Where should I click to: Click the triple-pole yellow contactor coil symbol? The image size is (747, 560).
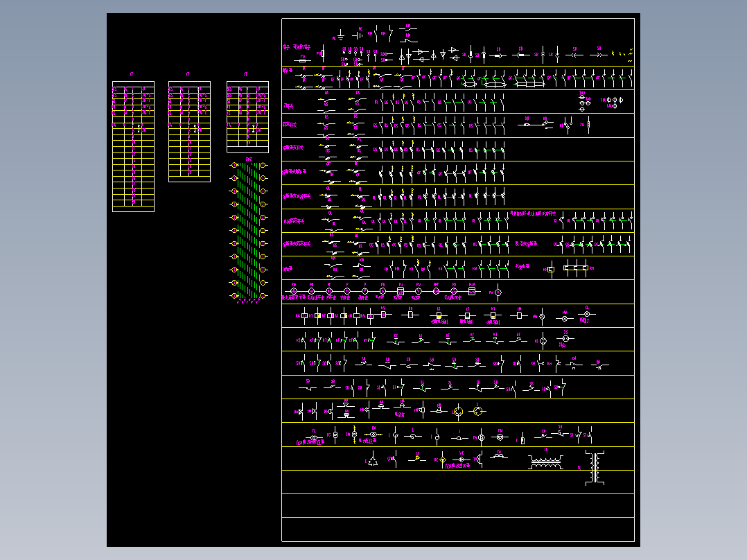(576, 268)
